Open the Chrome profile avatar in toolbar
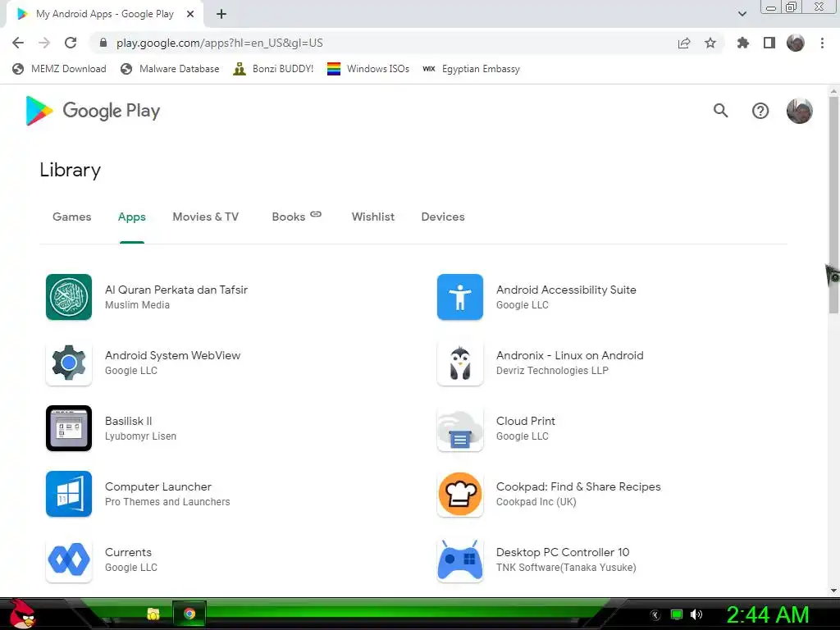 coord(796,43)
